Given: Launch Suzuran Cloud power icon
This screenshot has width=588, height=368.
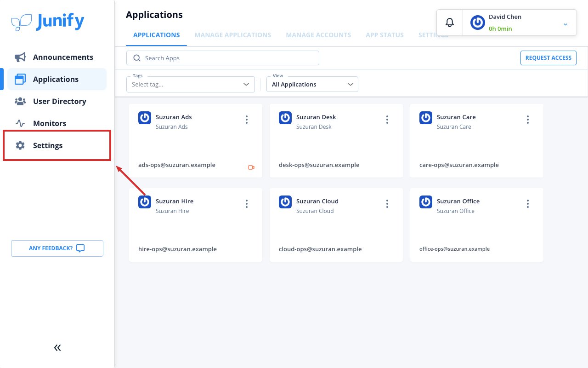Looking at the screenshot, I should [x=285, y=202].
